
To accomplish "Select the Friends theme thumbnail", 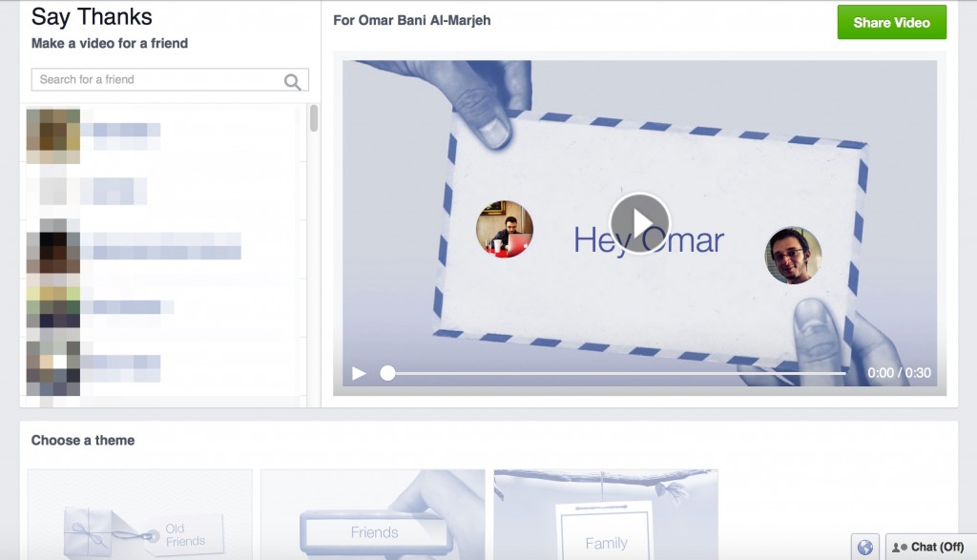I will pos(373,514).
